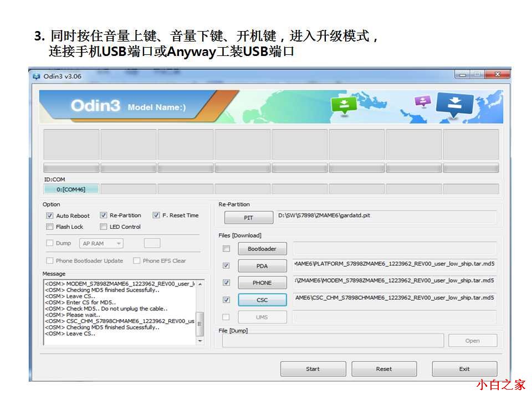Screen dimensions: 532x399
Task: Click the 'Check MD5.. Do not unplug the cable..' log line
Action: 106,309
